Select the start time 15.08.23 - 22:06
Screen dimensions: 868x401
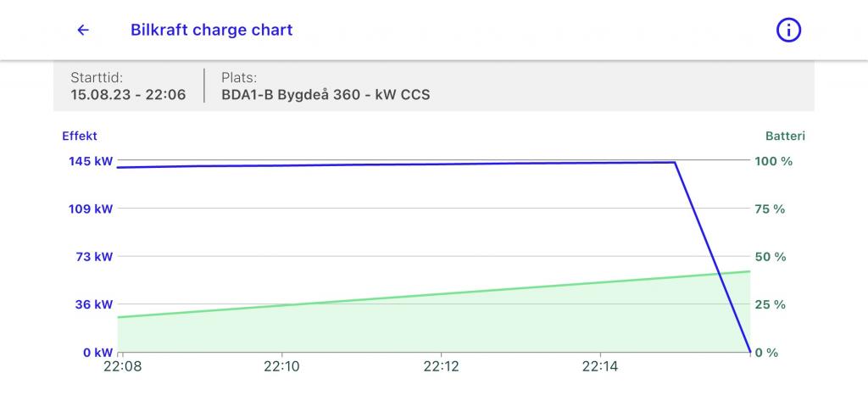pyautogui.click(x=129, y=94)
